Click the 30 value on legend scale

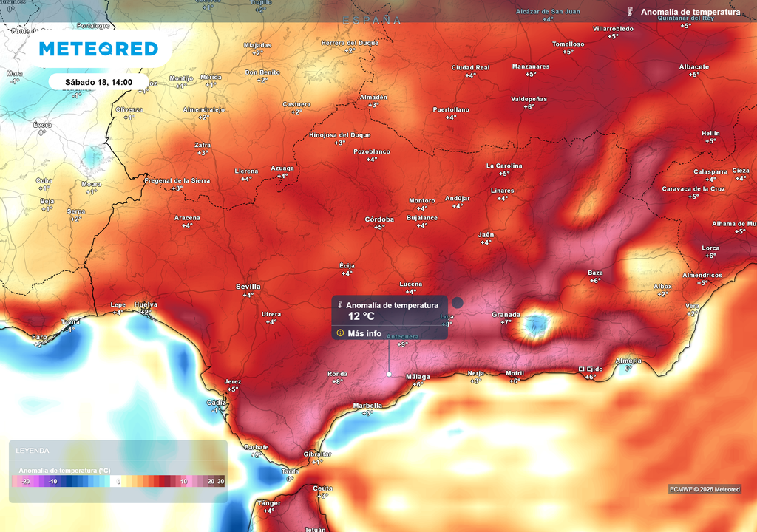tap(220, 481)
